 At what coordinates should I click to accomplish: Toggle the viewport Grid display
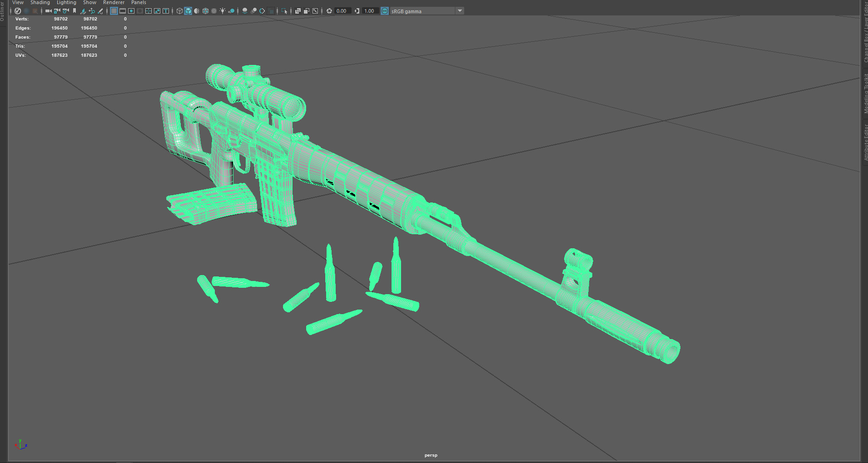pos(114,11)
